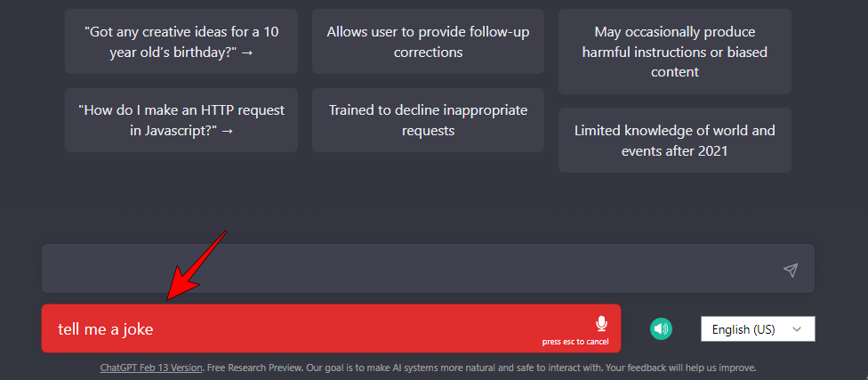The width and height of the screenshot is (868, 380).
Task: Click the "press esc to cancel" hint
Action: 575,342
